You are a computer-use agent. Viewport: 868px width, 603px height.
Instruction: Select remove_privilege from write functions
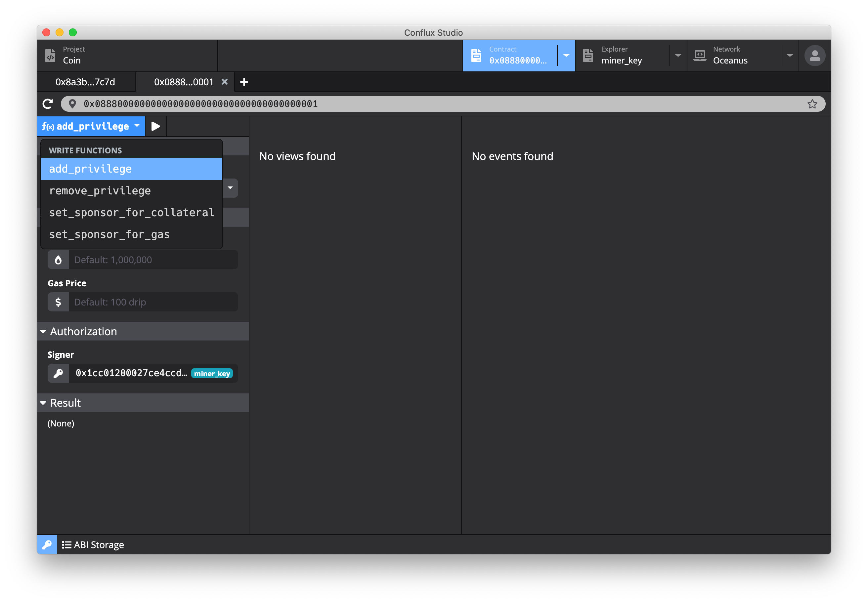pyautogui.click(x=100, y=191)
